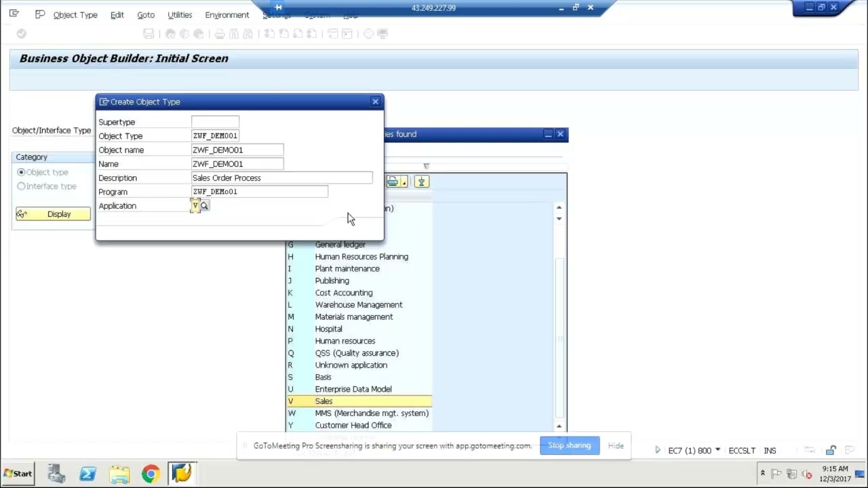The image size is (868, 488).
Task: Click the Windows Start button
Action: pos(18,474)
